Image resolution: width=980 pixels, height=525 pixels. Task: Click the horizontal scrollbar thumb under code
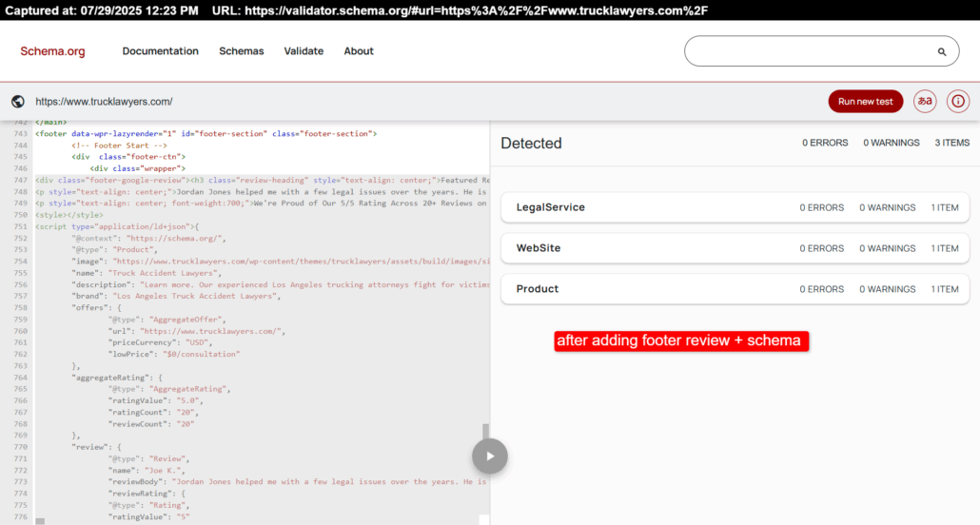40,520
